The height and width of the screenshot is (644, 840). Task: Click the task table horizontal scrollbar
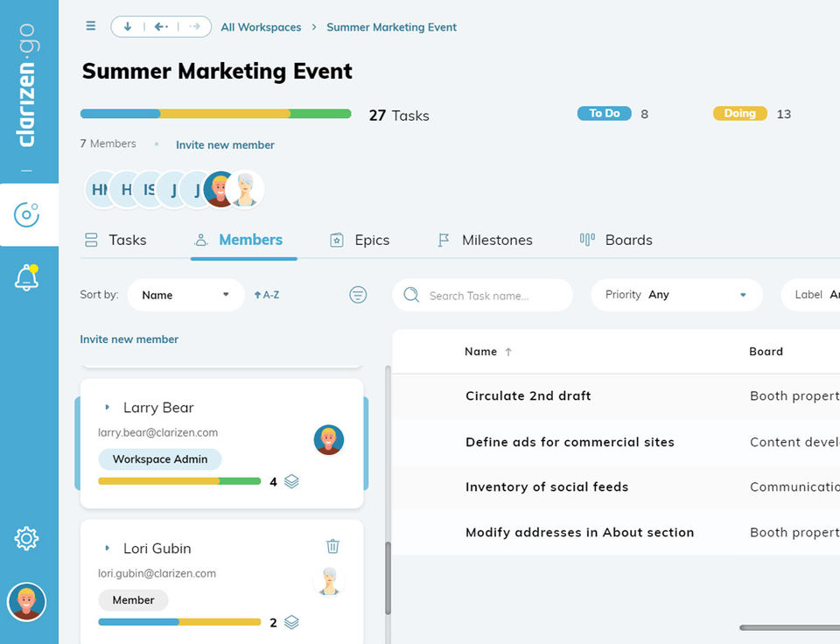[x=789, y=627]
